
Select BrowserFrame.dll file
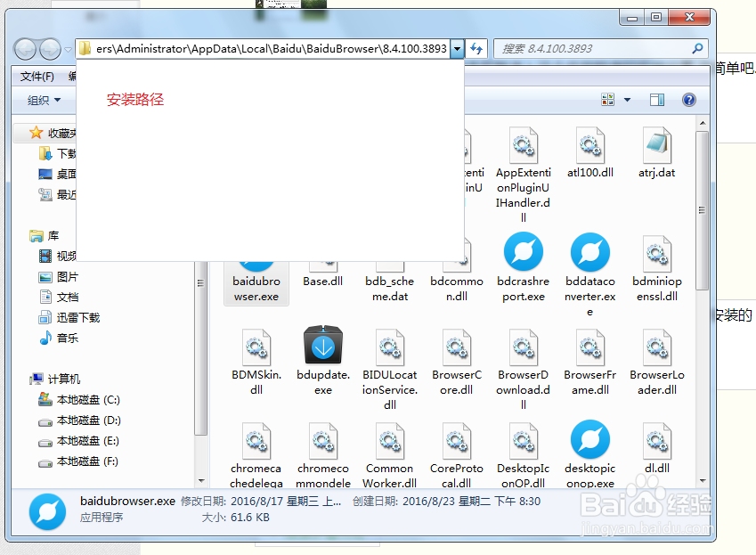[x=590, y=362]
